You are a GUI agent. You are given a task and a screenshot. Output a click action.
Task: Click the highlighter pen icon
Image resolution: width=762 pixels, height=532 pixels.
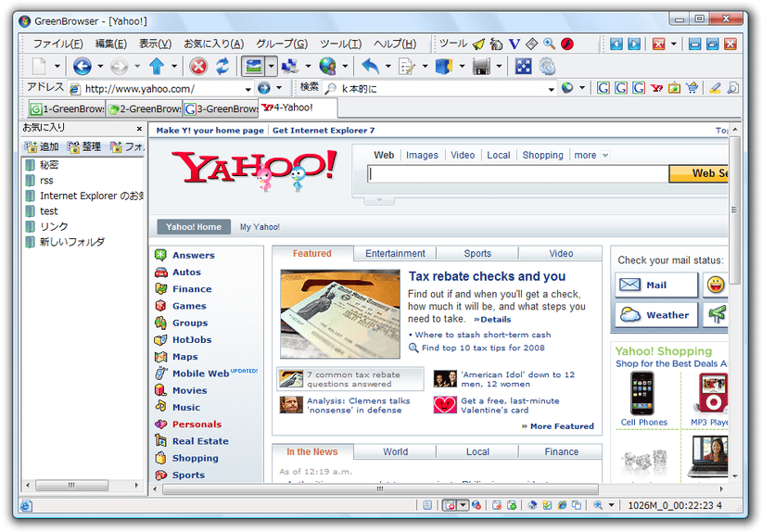[715, 88]
